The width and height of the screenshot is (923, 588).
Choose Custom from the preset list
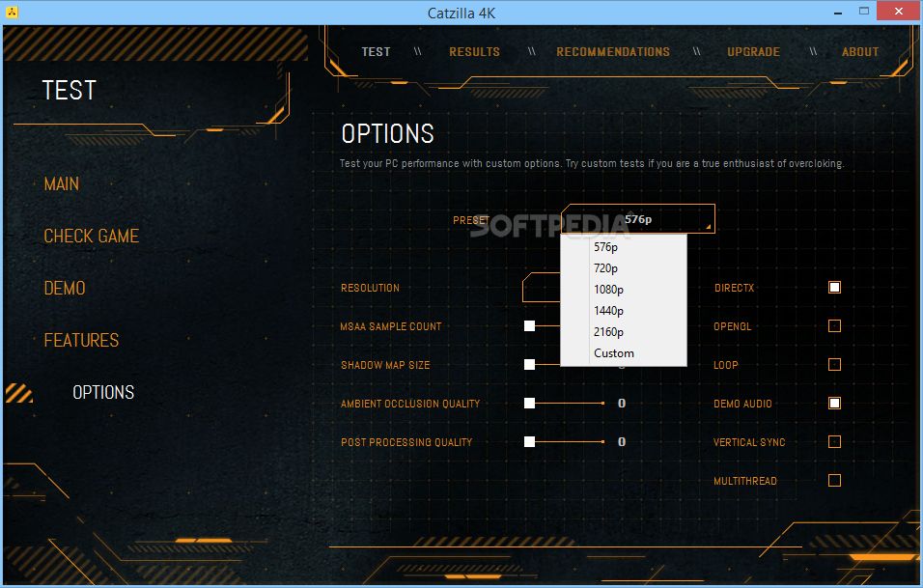coord(624,353)
